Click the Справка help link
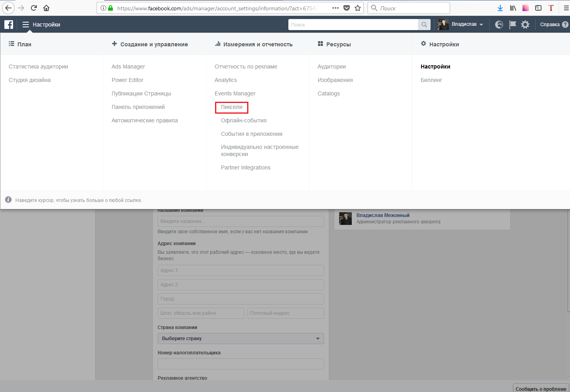 pyautogui.click(x=550, y=25)
